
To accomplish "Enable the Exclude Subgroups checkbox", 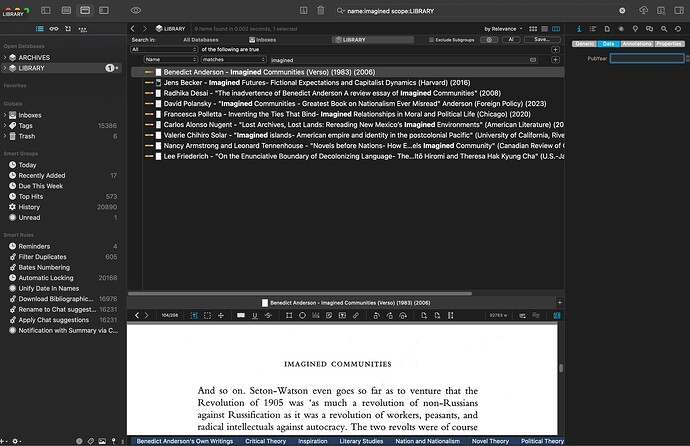I will click(x=431, y=40).
